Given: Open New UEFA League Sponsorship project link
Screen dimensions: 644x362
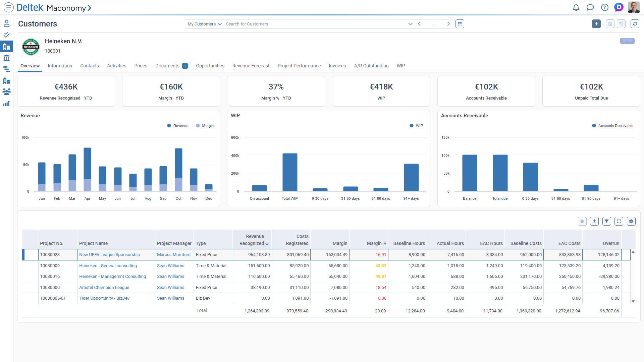Looking at the screenshot, I should click(x=109, y=255).
